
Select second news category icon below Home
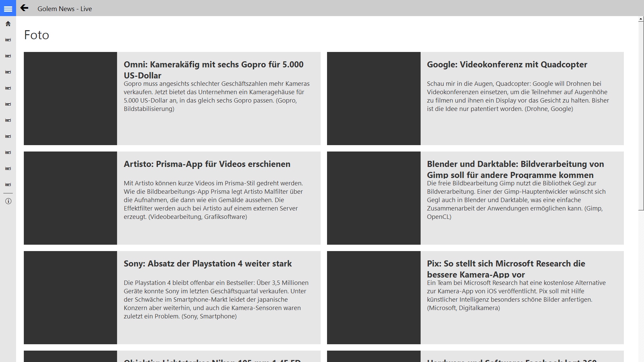8,56
